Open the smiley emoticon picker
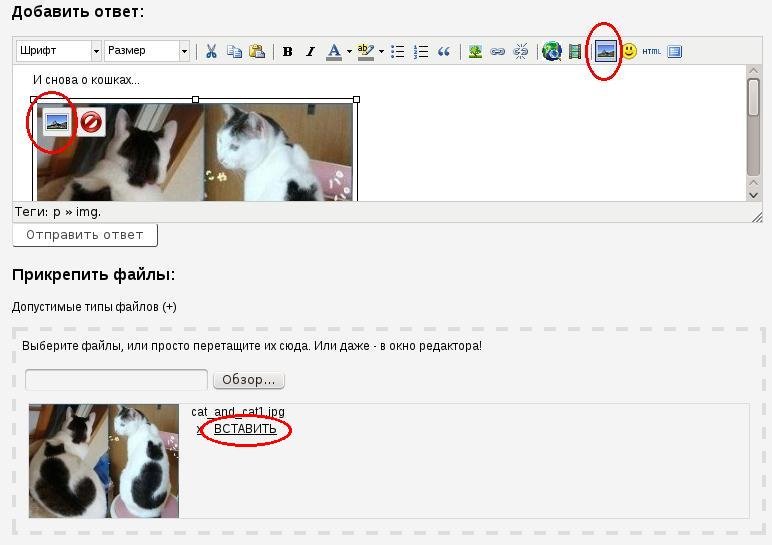 pos(629,51)
